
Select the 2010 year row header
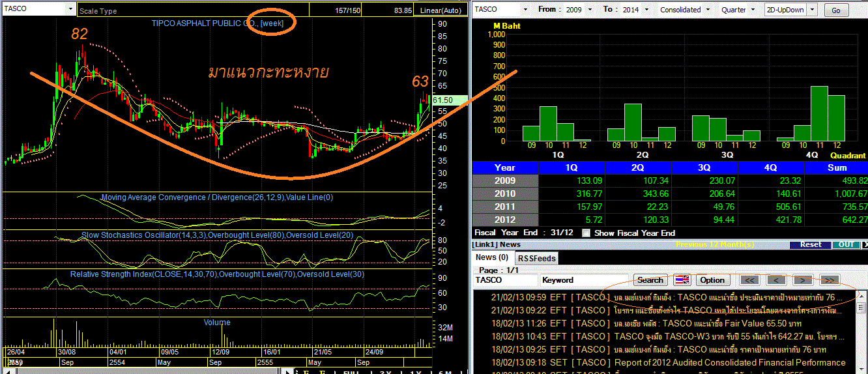point(505,194)
